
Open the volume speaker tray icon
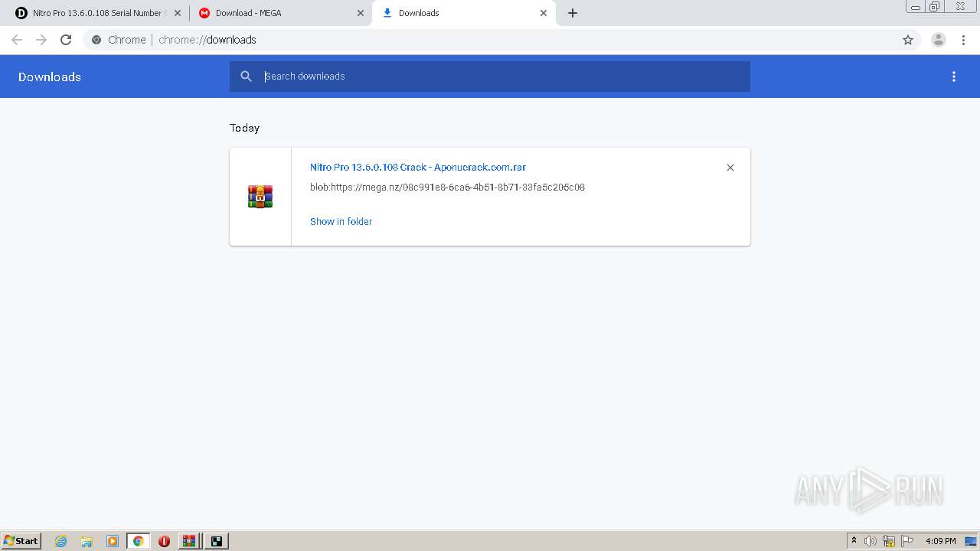[x=871, y=541]
